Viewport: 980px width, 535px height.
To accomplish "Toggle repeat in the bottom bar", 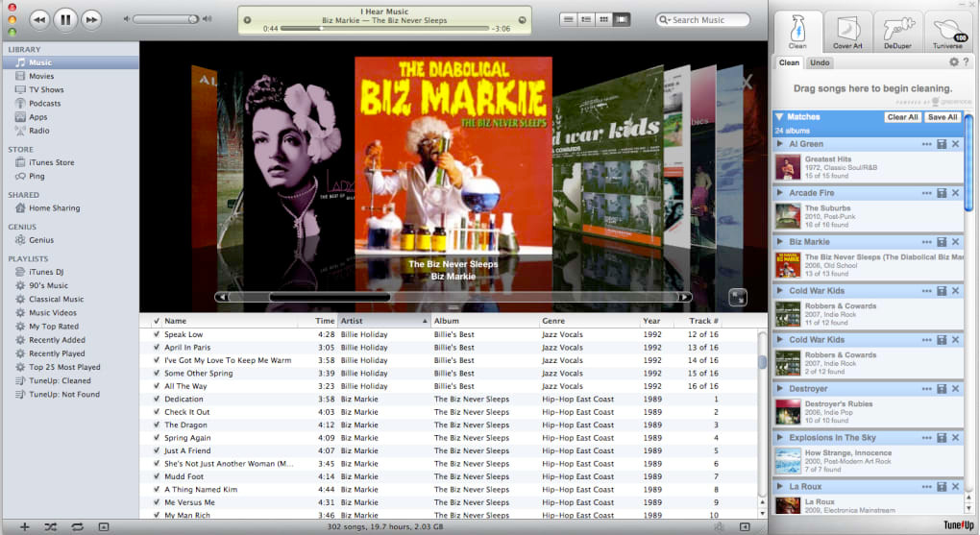I will [x=77, y=527].
